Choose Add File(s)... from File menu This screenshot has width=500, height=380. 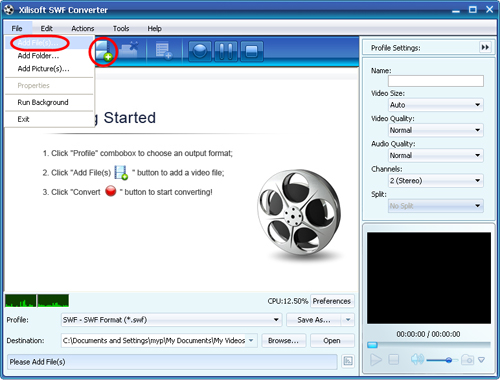[49, 43]
